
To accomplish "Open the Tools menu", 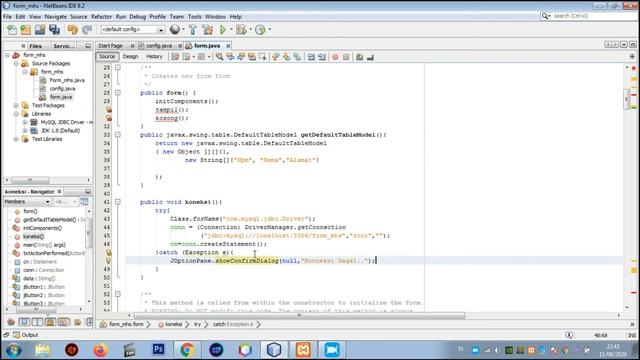I will (194, 17).
